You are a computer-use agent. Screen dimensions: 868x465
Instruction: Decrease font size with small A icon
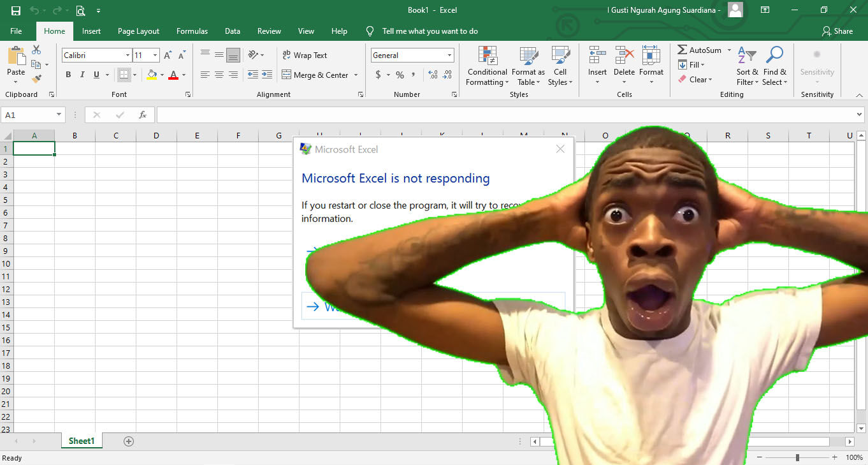click(x=182, y=55)
